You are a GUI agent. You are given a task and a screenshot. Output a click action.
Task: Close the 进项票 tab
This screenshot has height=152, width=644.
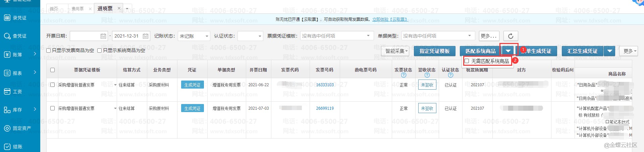119,8
